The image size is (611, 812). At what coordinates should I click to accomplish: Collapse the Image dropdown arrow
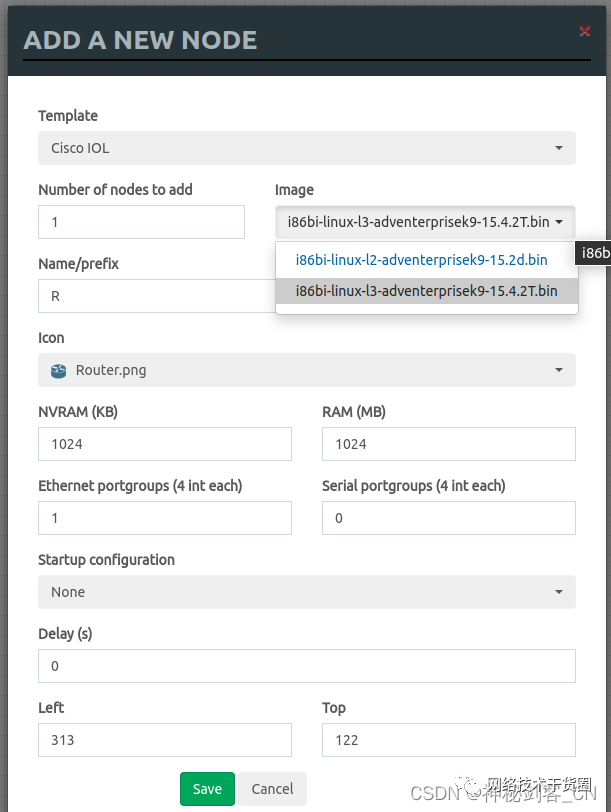pos(559,222)
